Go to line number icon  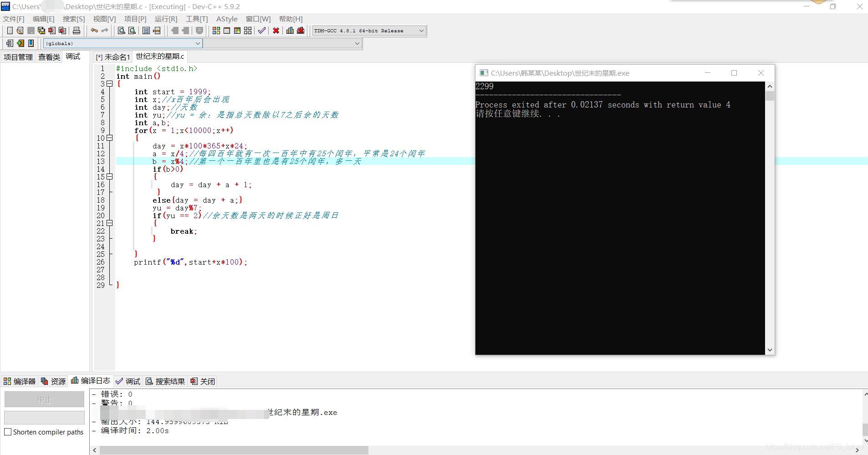coord(157,31)
